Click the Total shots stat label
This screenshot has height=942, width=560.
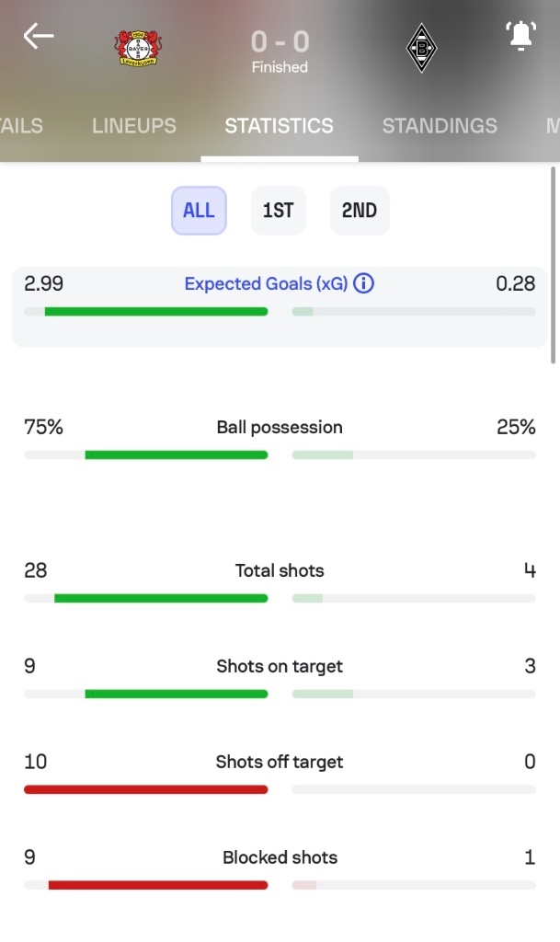tap(280, 570)
